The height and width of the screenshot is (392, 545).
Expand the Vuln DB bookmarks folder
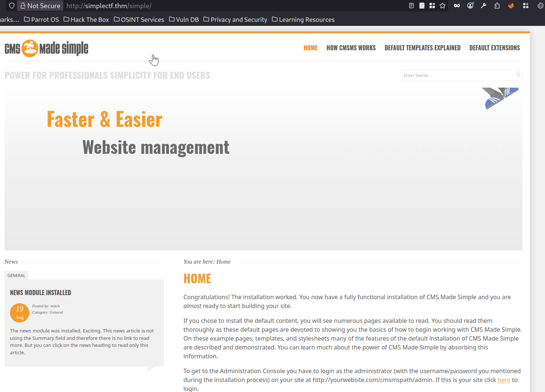point(184,20)
